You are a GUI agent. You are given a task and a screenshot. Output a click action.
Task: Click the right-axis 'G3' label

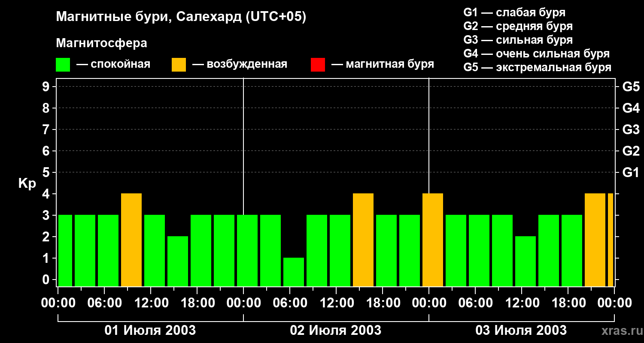[x=631, y=129]
